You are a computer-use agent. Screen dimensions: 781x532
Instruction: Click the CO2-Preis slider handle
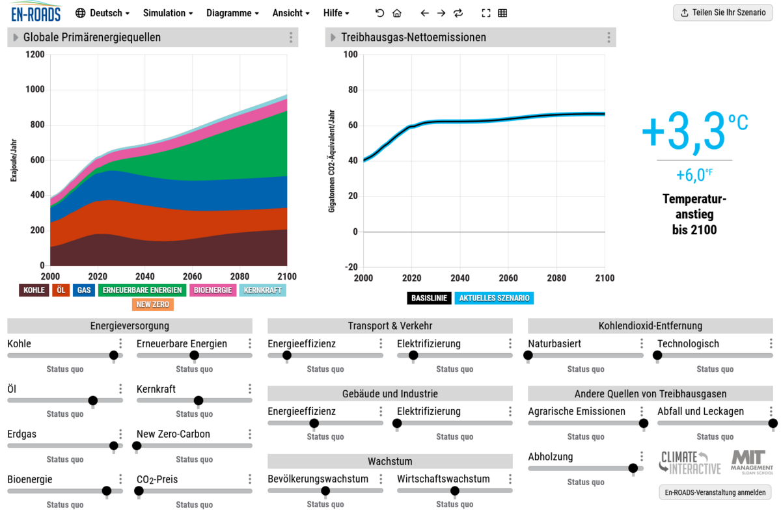pyautogui.click(x=139, y=491)
